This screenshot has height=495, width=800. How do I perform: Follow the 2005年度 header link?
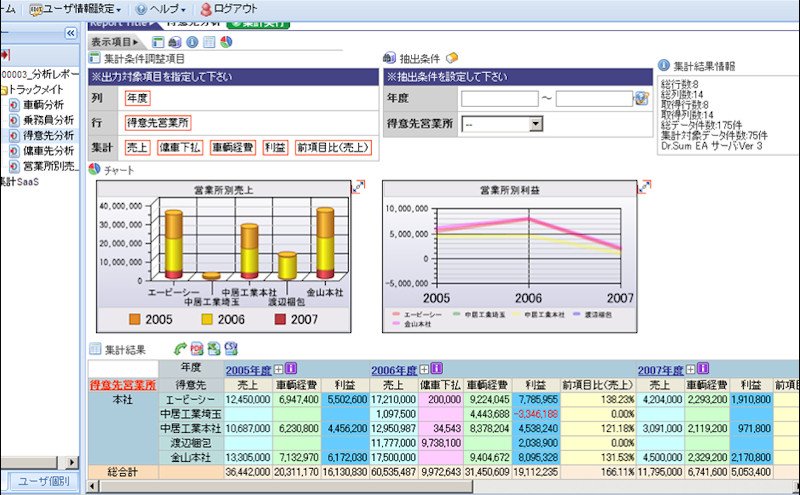coord(248,370)
